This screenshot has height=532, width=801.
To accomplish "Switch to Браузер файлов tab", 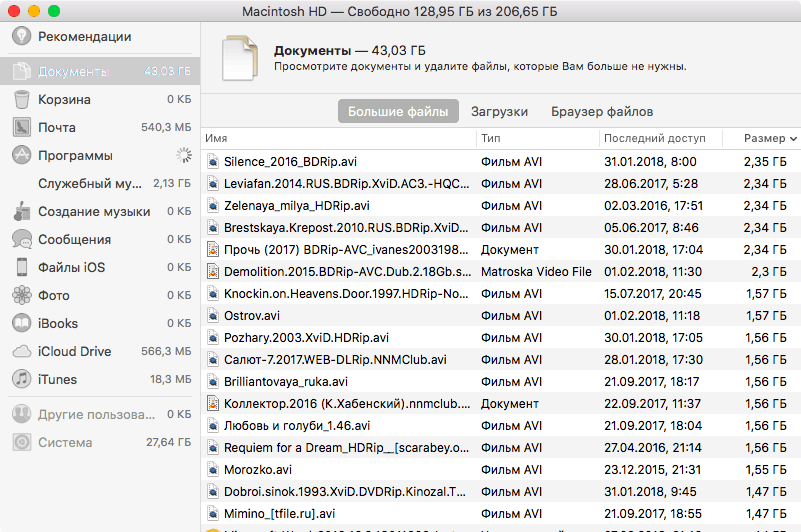I will click(x=602, y=111).
